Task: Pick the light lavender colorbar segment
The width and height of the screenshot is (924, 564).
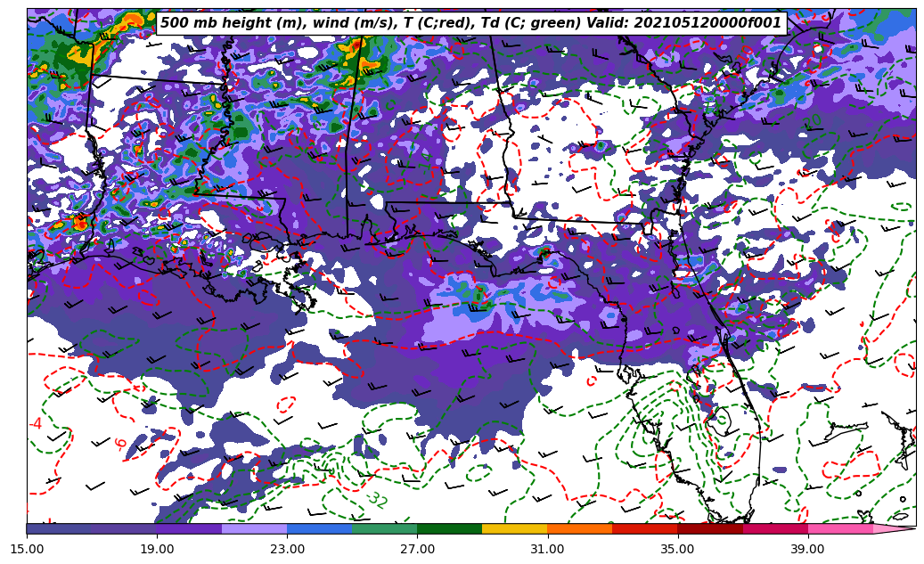Action: pyautogui.click(x=254, y=528)
